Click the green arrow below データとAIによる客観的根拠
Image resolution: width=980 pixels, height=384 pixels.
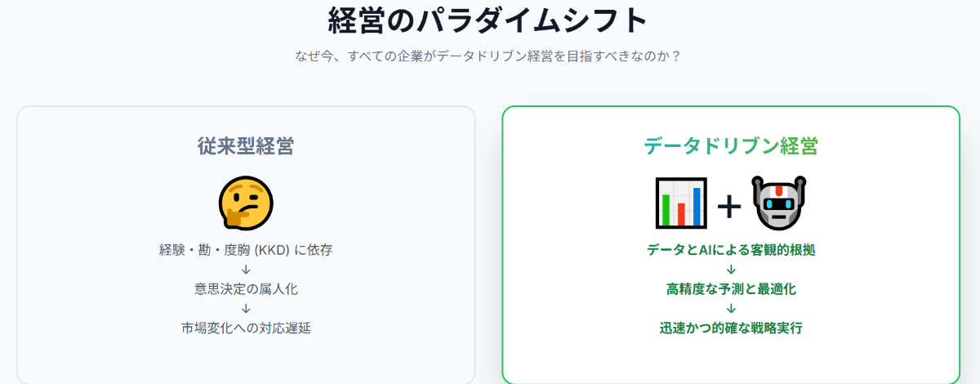(x=731, y=270)
